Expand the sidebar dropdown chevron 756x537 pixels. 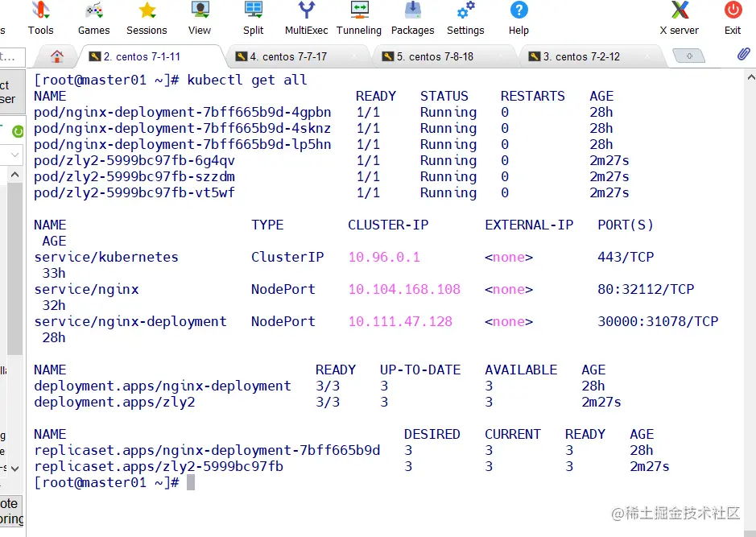[15, 155]
